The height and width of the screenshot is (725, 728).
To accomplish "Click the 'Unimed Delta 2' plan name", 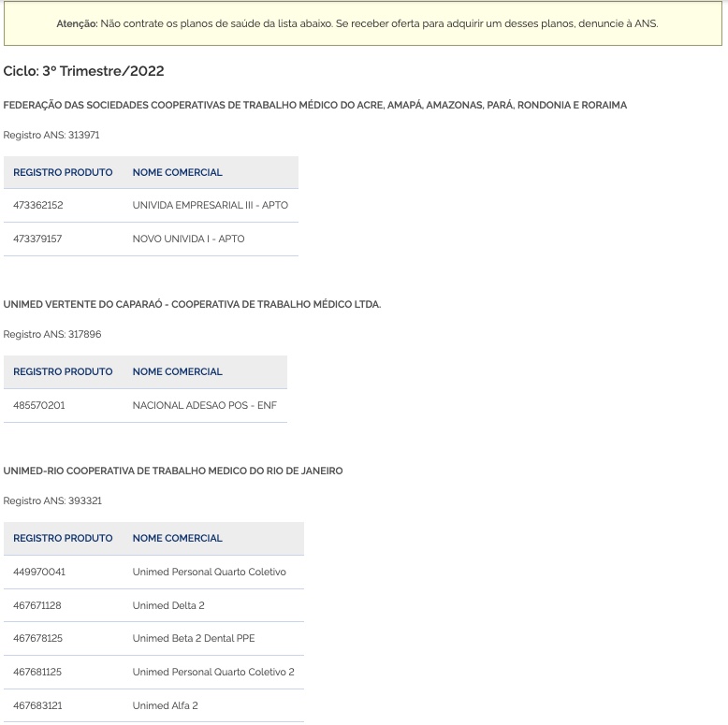I will coord(168,605).
